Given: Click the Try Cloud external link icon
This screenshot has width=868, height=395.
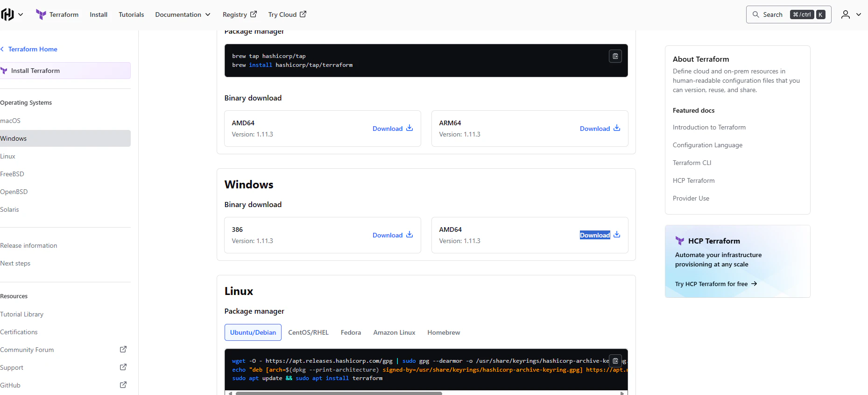Looking at the screenshot, I should 303,14.
